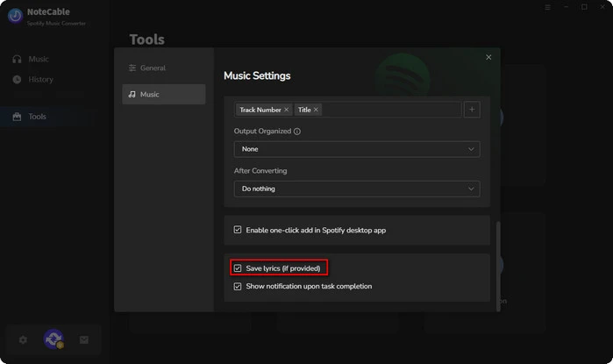Click the info icon beside Output Organized

click(x=297, y=132)
